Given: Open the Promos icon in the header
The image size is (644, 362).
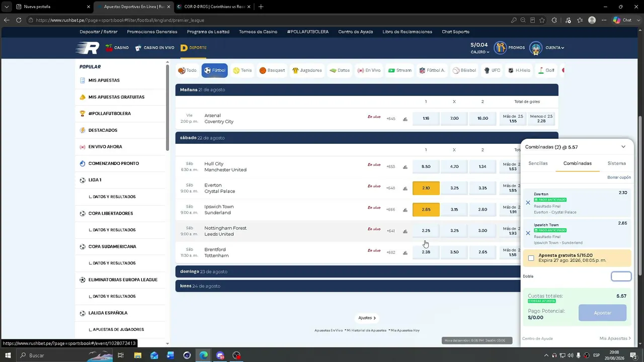Looking at the screenshot, I should (500, 48).
